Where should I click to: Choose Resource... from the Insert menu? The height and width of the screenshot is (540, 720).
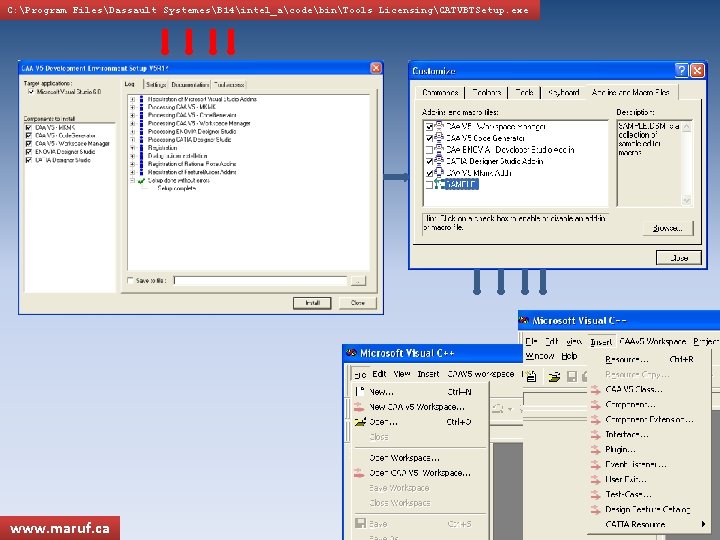pyautogui.click(x=649, y=359)
